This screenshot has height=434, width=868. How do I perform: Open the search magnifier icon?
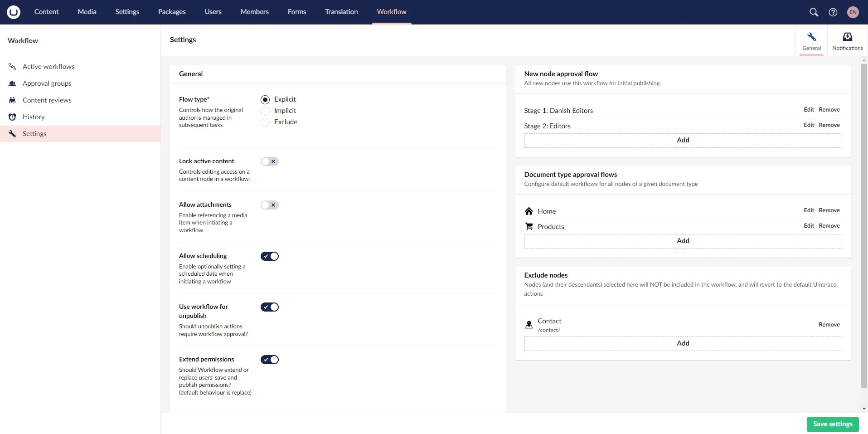pyautogui.click(x=814, y=12)
